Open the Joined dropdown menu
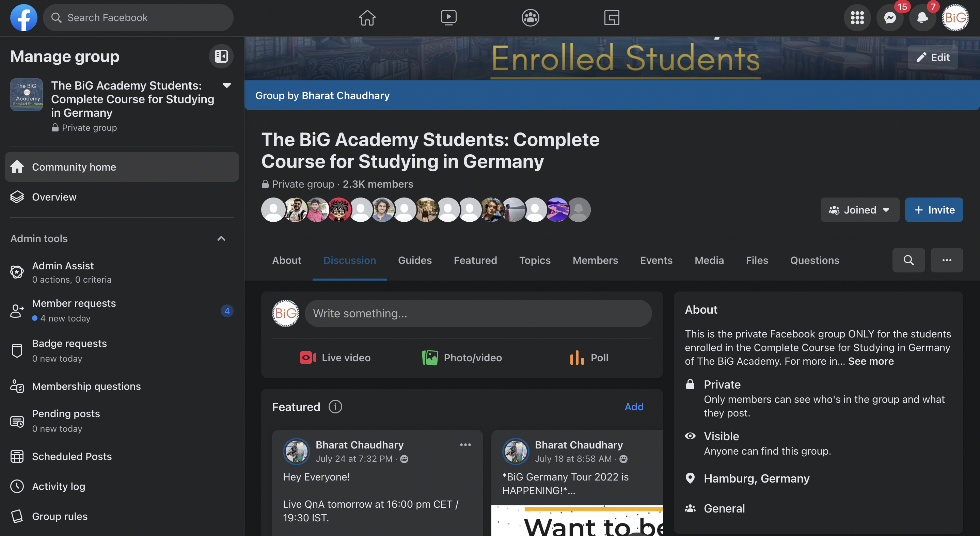Screen dimensions: 980x536 coord(860,210)
